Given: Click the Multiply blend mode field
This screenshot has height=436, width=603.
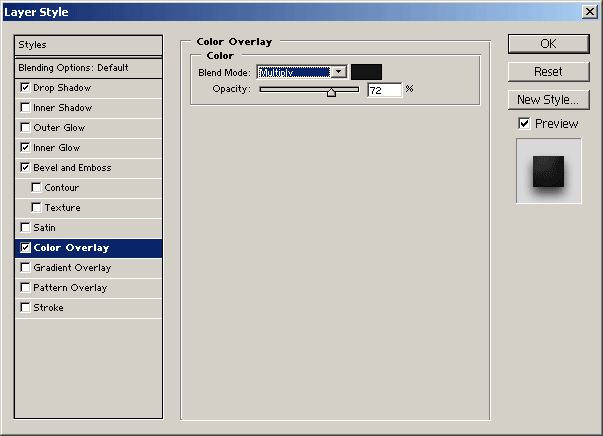Looking at the screenshot, I should pos(294,72).
